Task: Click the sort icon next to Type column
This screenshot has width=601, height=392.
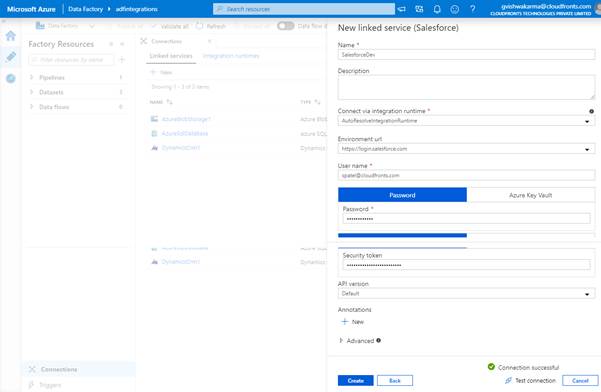Action: 317,102
